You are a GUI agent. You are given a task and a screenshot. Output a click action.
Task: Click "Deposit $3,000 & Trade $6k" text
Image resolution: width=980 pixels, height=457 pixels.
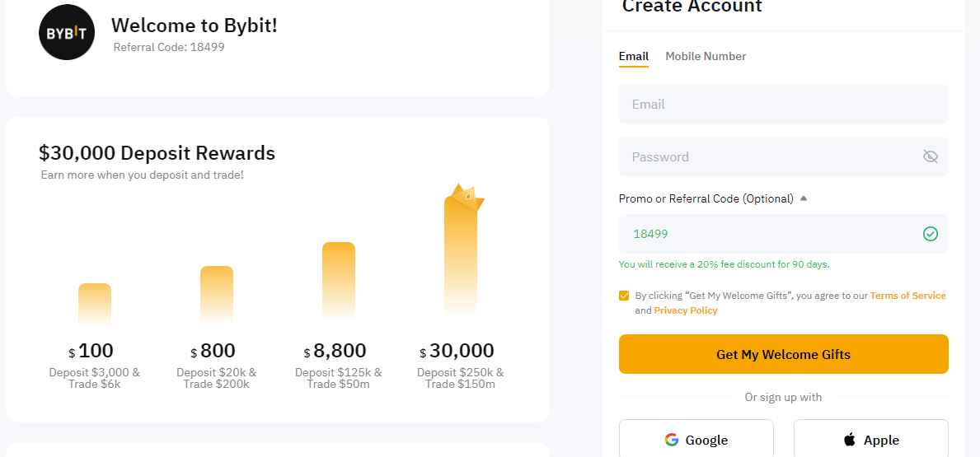95,378
